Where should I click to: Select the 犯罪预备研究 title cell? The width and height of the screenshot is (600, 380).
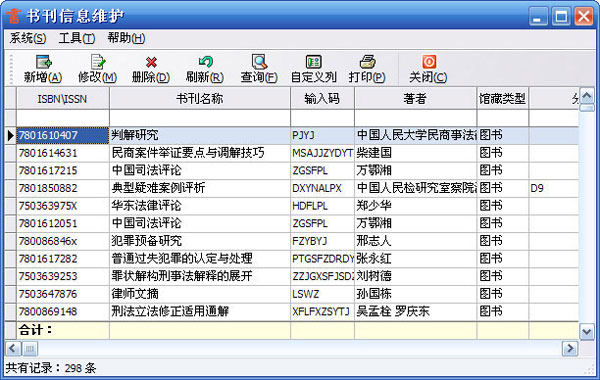200,241
